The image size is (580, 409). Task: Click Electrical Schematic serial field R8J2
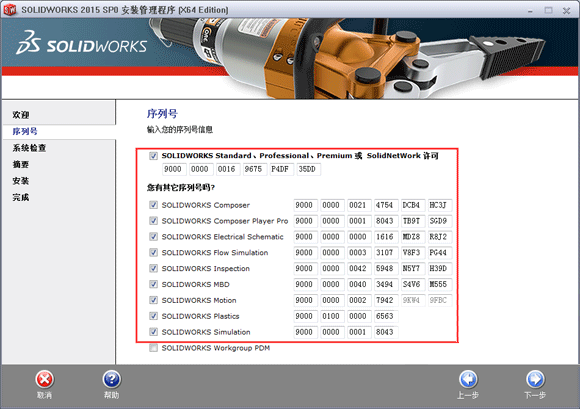(x=440, y=237)
